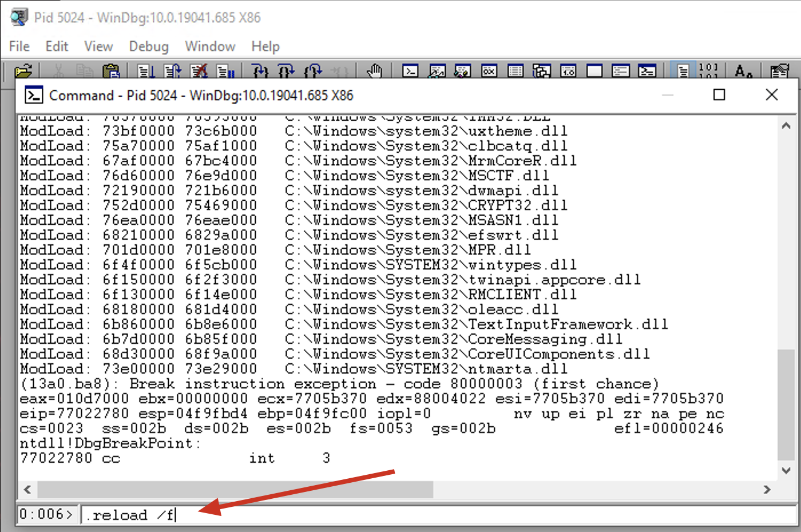
Task: Click the ntmarta.dll ModLoad line
Action: [x=294, y=369]
